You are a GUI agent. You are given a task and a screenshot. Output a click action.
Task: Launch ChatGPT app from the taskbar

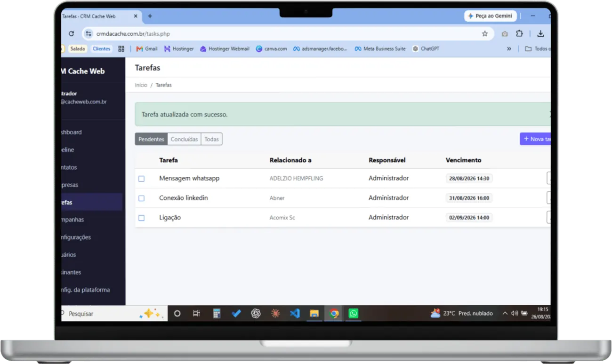click(256, 313)
